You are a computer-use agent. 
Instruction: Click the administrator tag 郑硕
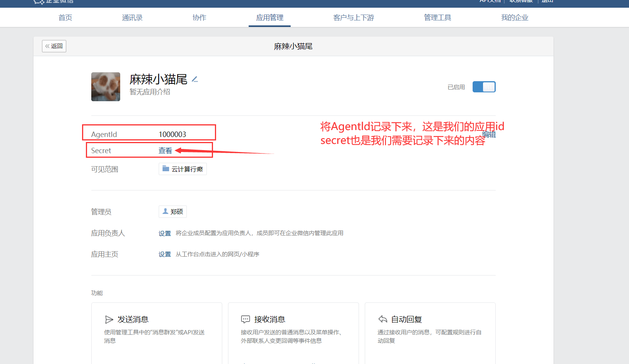(173, 212)
